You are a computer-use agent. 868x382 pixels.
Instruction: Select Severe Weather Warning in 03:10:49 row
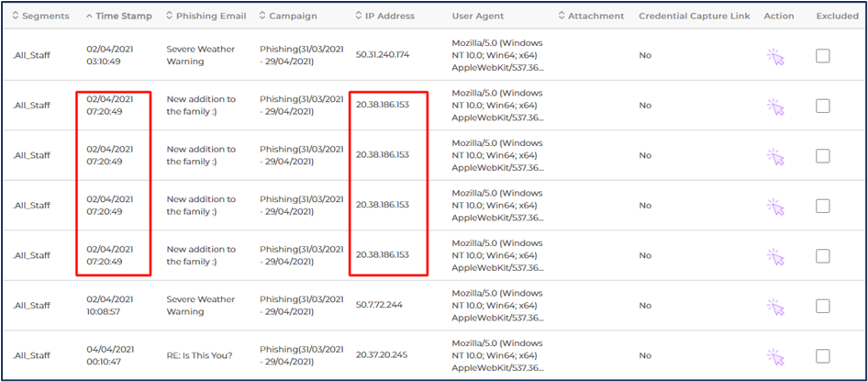pyautogui.click(x=200, y=55)
